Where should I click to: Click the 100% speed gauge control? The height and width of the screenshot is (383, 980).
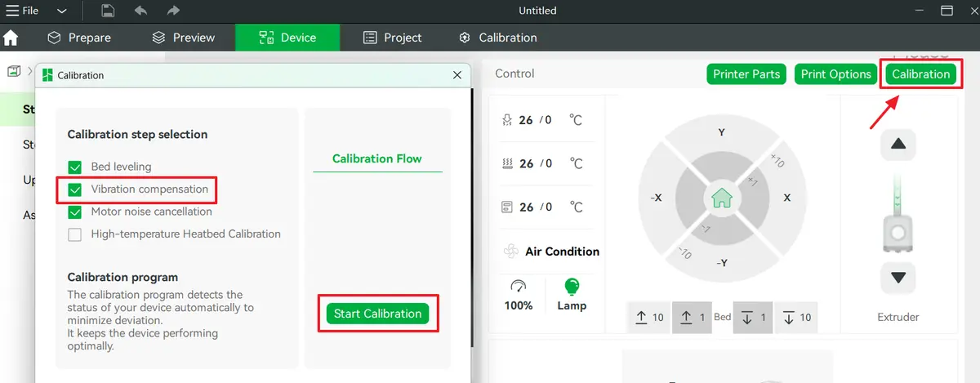click(519, 295)
